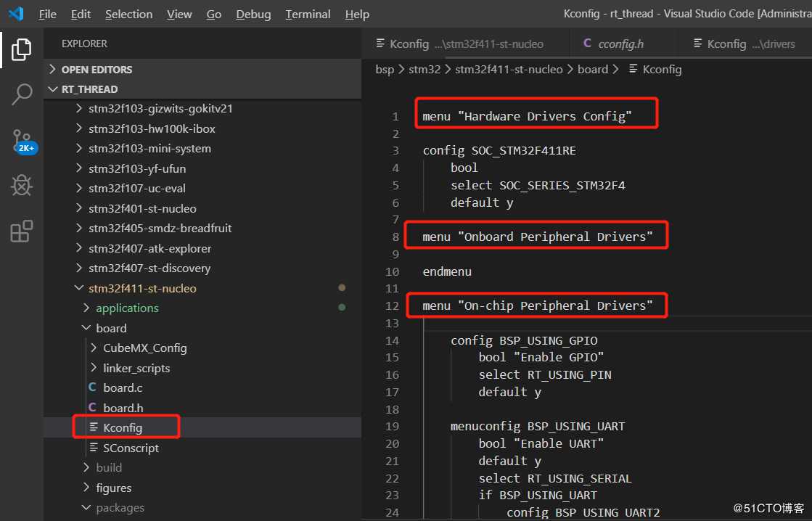Screen dimensions: 812x521
Task: Open the Debug view bug icon
Action: point(21,185)
